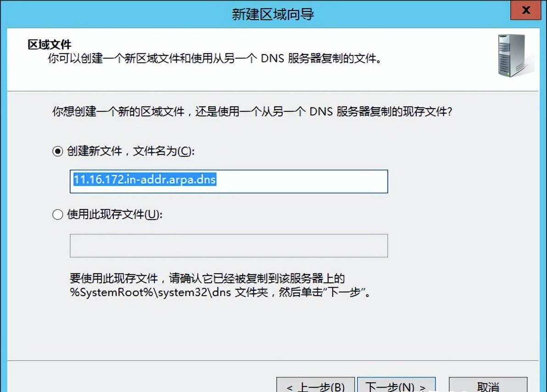Go back with the 上一步(B) button

tap(316, 385)
